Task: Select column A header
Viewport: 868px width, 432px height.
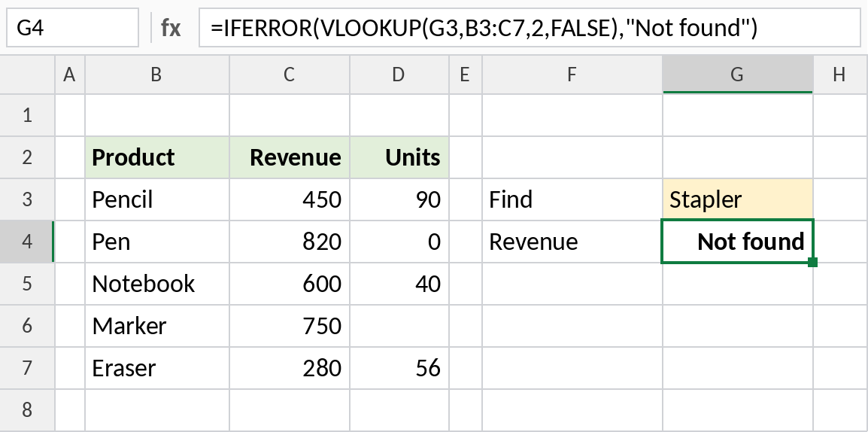Action: [70, 75]
